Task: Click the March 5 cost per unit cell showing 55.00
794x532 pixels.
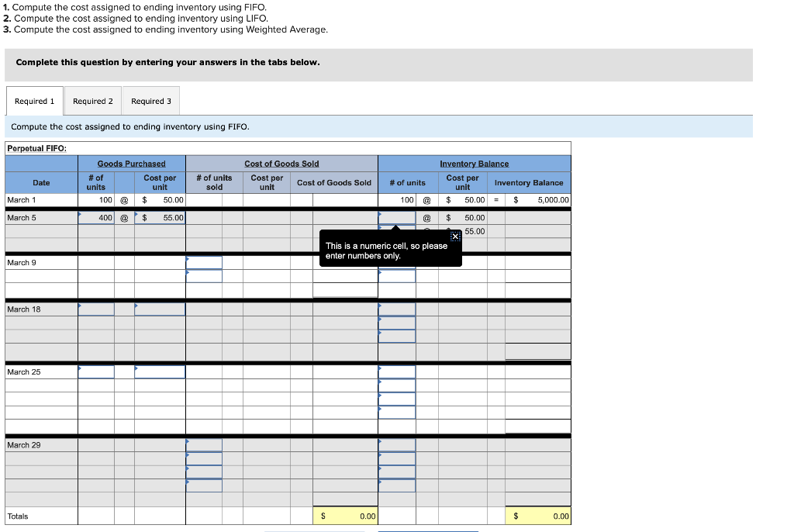Action: click(161, 218)
